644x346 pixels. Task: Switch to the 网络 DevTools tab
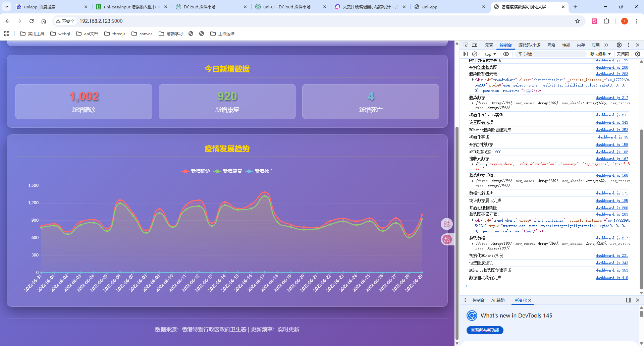point(551,45)
